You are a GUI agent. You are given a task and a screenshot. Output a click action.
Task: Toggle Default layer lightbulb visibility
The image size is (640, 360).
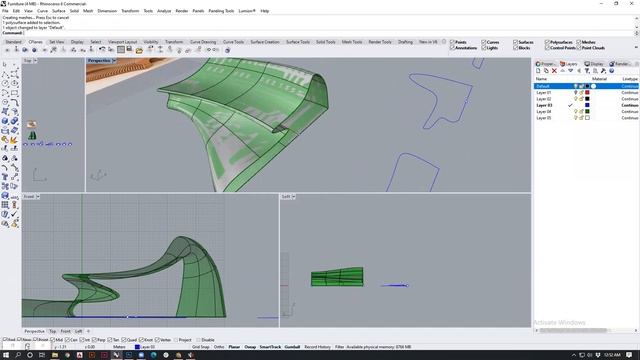click(576, 86)
